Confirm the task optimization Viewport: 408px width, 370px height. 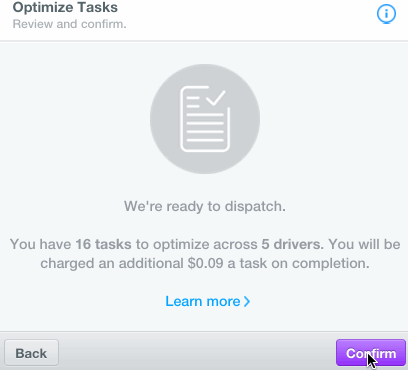pyautogui.click(x=371, y=353)
